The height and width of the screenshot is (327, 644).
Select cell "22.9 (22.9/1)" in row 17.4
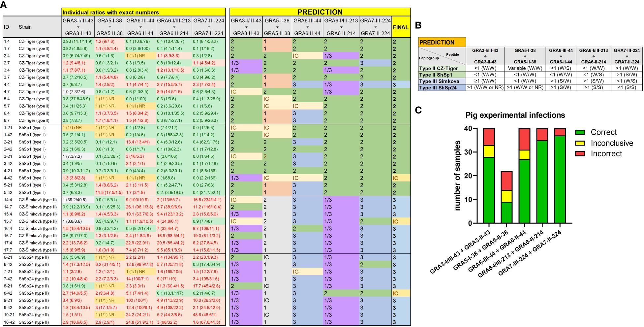(x=140, y=243)
